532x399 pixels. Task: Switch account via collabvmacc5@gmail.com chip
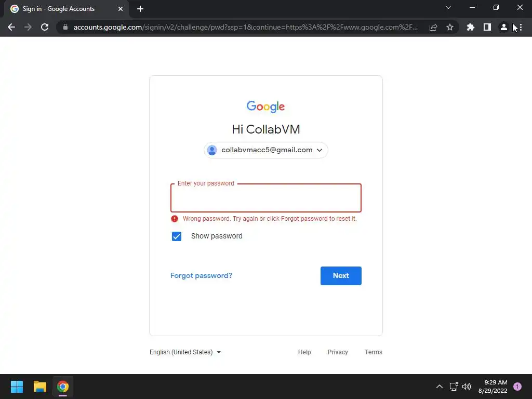[x=265, y=150]
